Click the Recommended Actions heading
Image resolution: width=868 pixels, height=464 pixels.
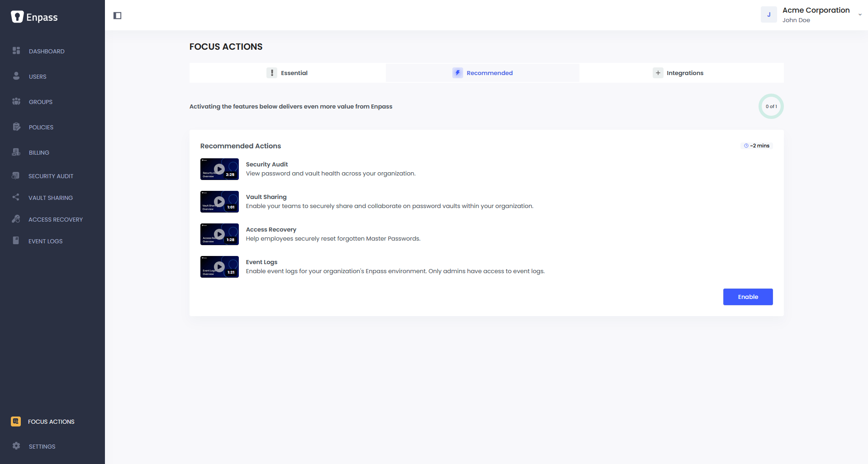pos(241,146)
